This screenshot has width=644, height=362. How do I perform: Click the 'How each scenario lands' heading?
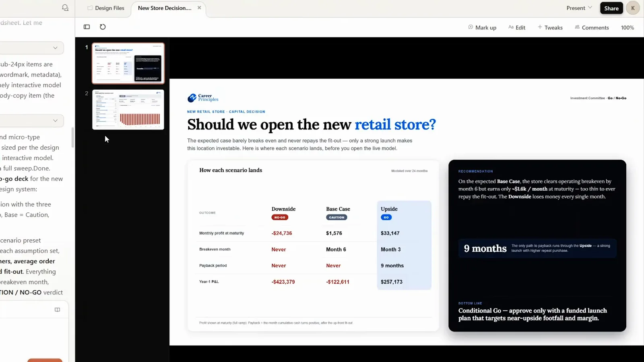pyautogui.click(x=231, y=170)
